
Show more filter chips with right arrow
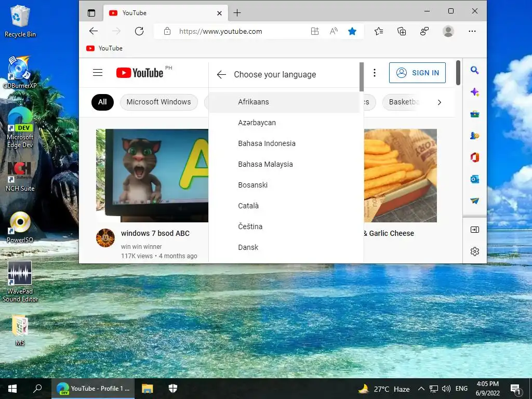coord(440,102)
